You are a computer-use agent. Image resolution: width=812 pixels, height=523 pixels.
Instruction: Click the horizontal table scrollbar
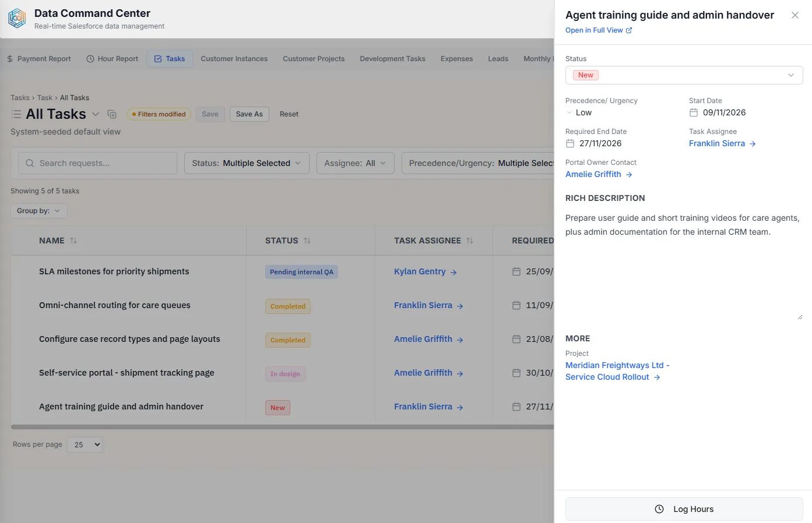282,427
